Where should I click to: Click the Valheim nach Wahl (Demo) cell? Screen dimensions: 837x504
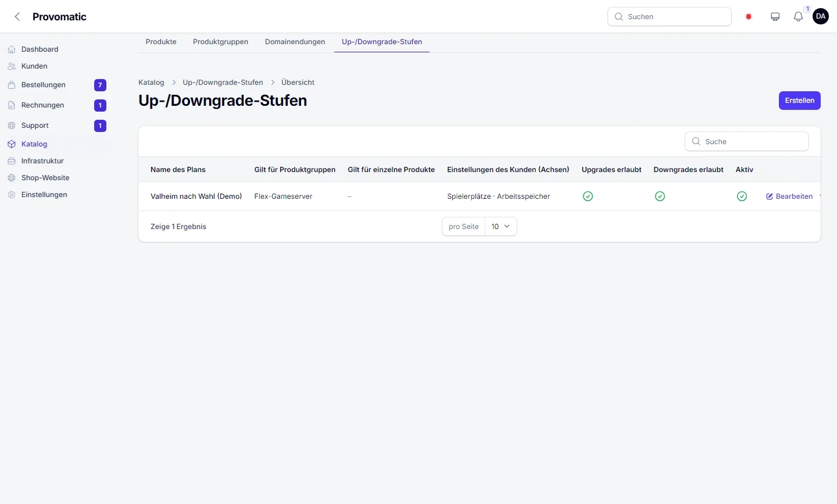(x=196, y=196)
